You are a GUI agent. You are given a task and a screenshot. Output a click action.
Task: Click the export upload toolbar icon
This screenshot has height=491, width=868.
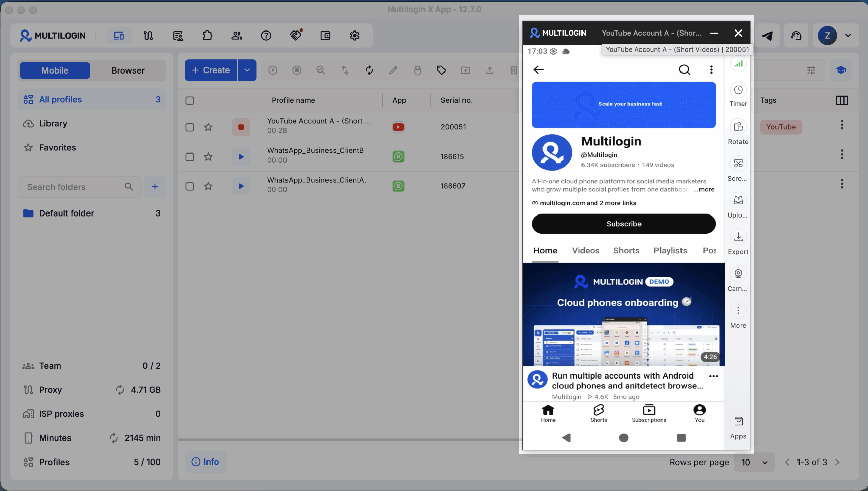tap(490, 70)
